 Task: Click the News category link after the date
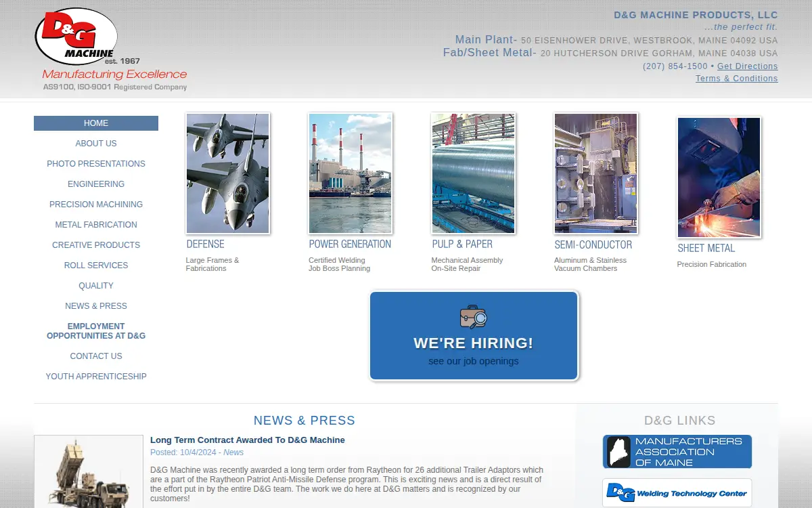click(233, 452)
